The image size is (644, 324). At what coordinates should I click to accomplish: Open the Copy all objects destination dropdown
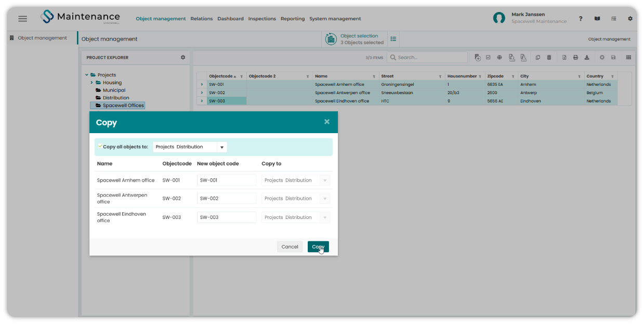(x=222, y=147)
